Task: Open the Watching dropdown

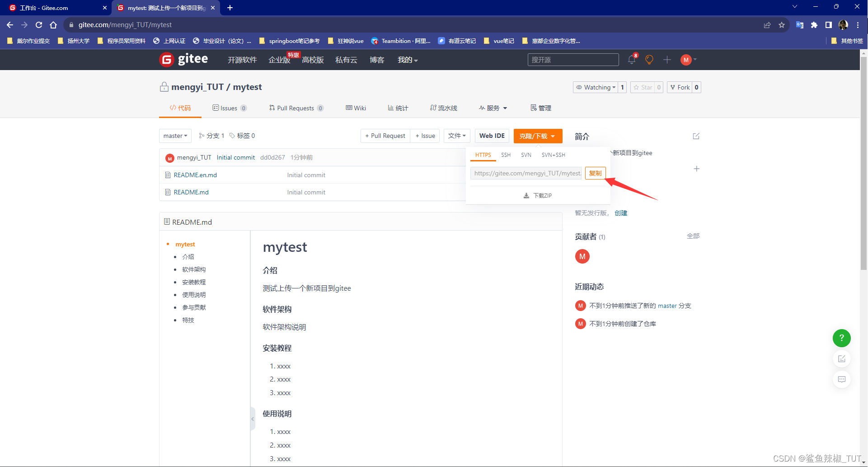Action: click(x=596, y=87)
